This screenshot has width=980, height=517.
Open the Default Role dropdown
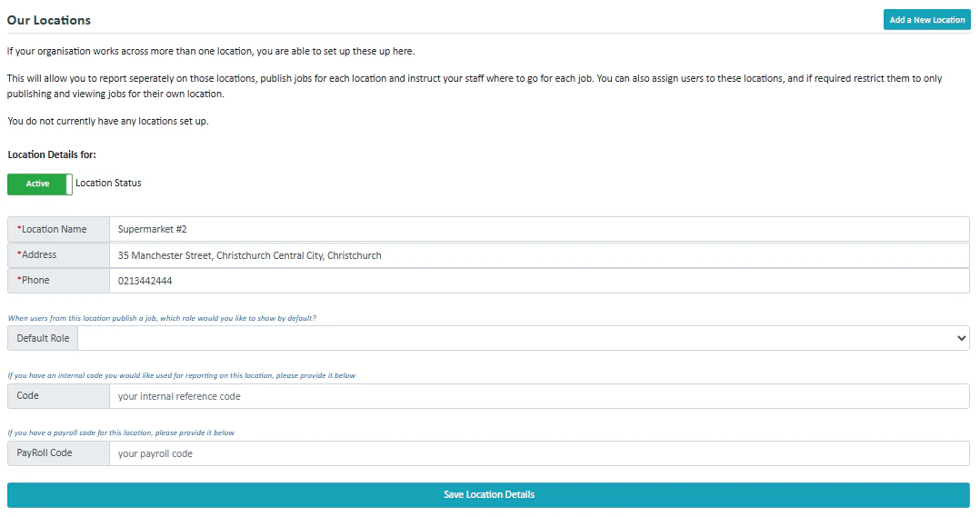click(523, 338)
